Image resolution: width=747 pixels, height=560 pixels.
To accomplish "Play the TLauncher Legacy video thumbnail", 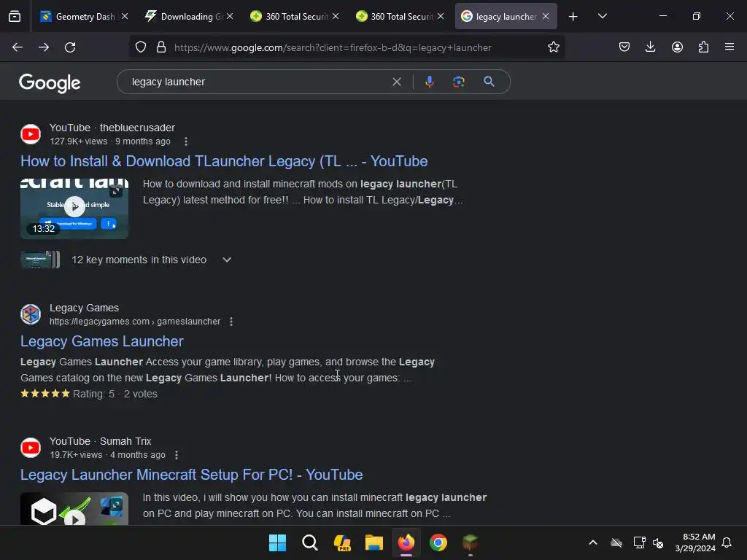I will [74, 208].
